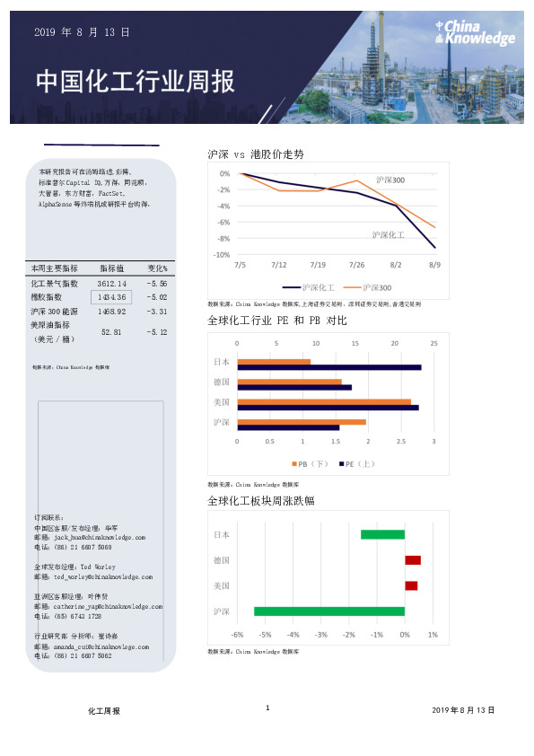Click 日本 navy PE bar in PE/PB chart

tap(329, 367)
